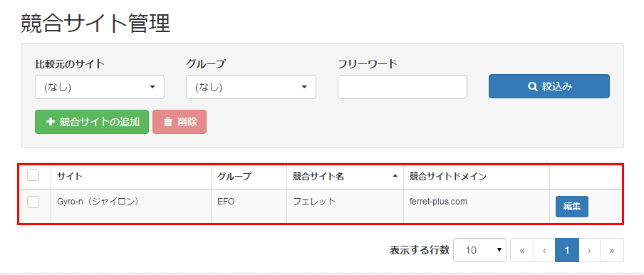644x275 pixels.
Task: Toggle the select-all checkbox in table header
Action: tap(33, 175)
